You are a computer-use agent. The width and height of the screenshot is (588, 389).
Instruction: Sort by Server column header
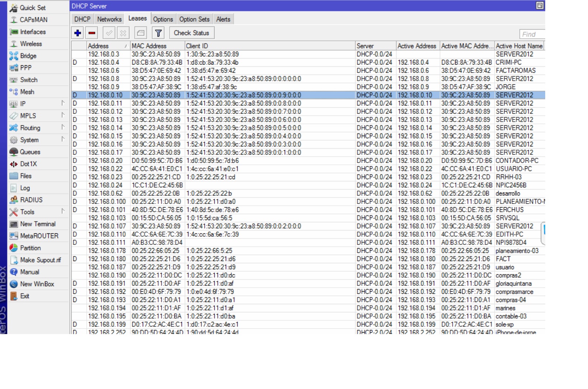click(x=376, y=46)
